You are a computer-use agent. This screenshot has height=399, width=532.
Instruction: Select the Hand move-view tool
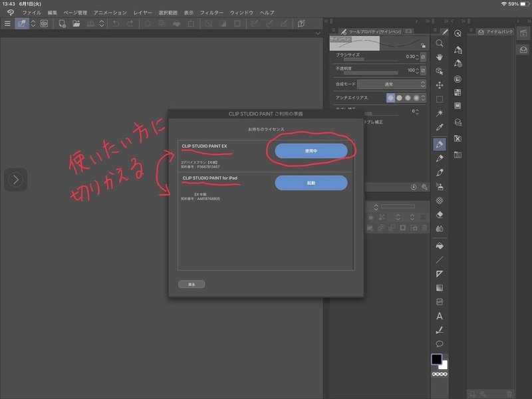pyautogui.click(x=440, y=57)
